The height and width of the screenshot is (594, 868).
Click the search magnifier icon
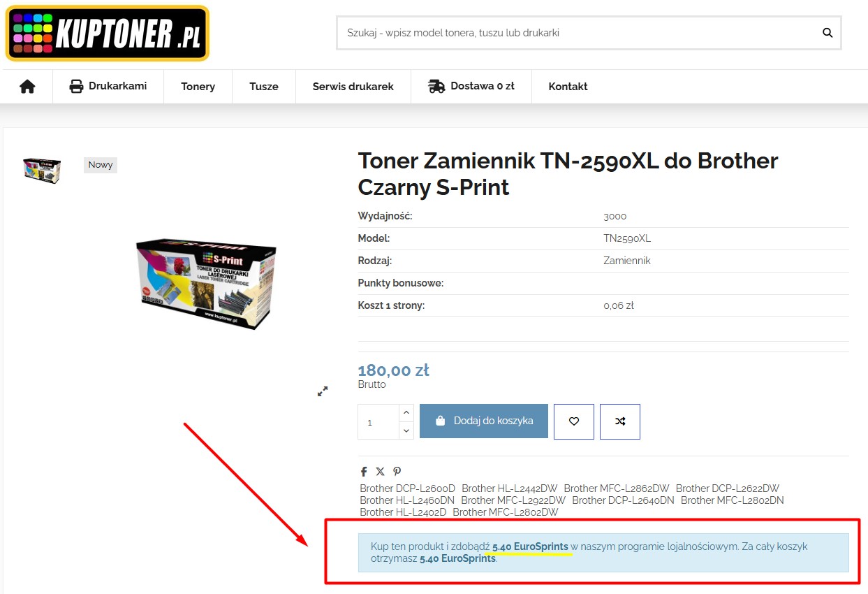(x=827, y=33)
